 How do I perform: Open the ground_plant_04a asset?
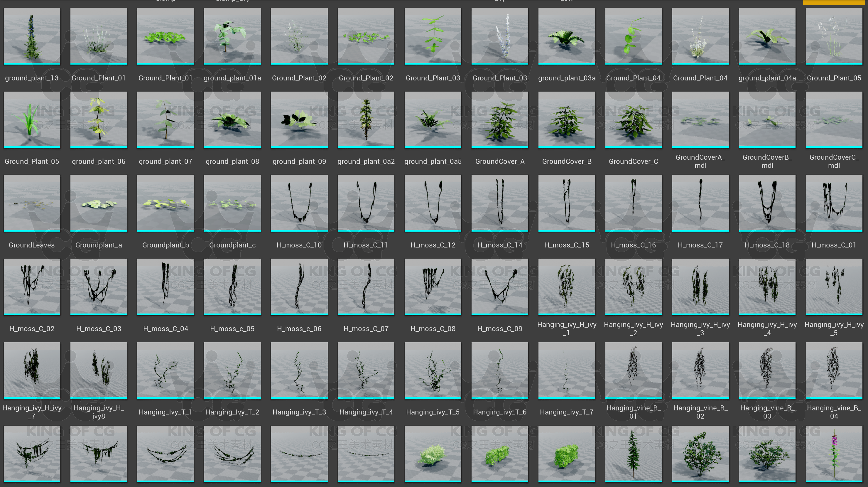point(767,36)
